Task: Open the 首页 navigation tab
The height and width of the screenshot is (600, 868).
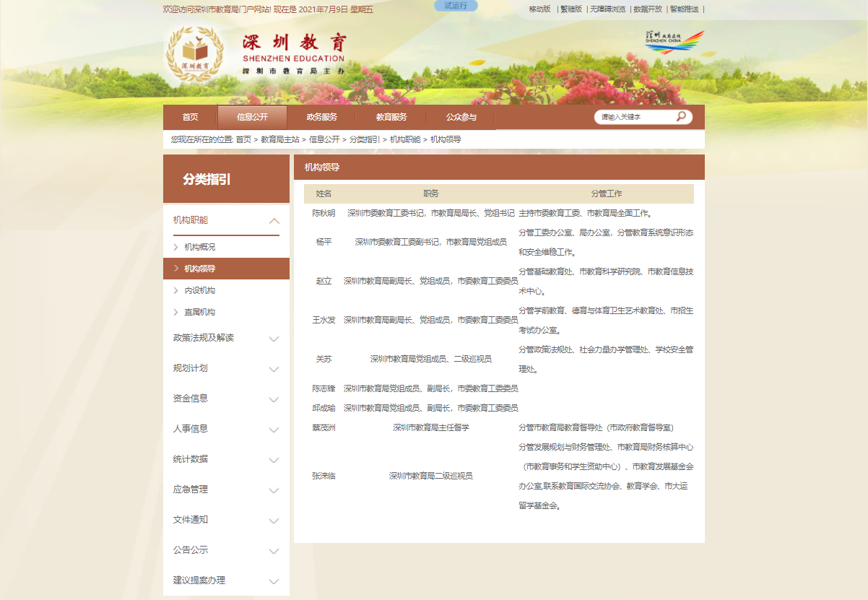Action: [x=190, y=117]
